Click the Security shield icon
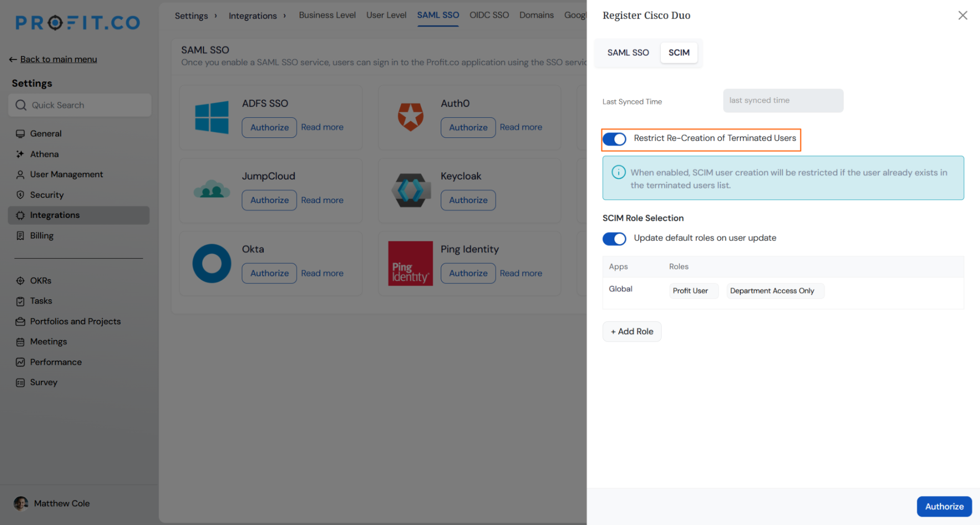Viewport: 980px width, 525px height. coord(20,195)
